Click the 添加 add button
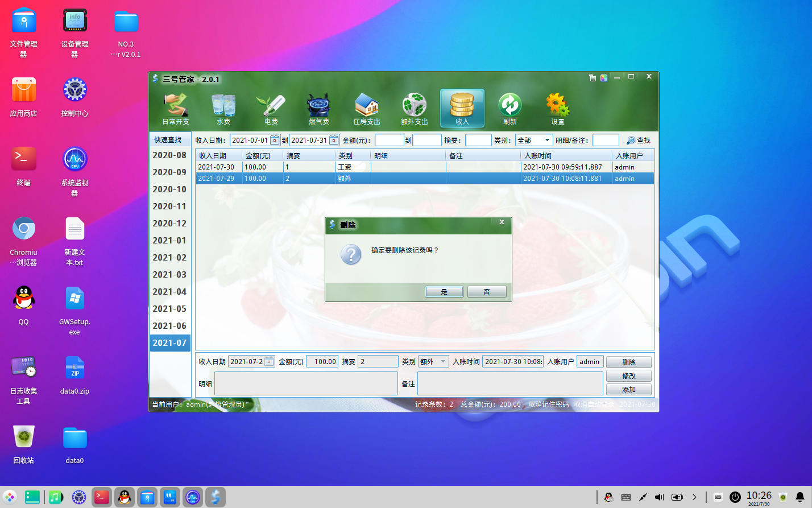Screen dimensions: 812x508 pos(629,389)
